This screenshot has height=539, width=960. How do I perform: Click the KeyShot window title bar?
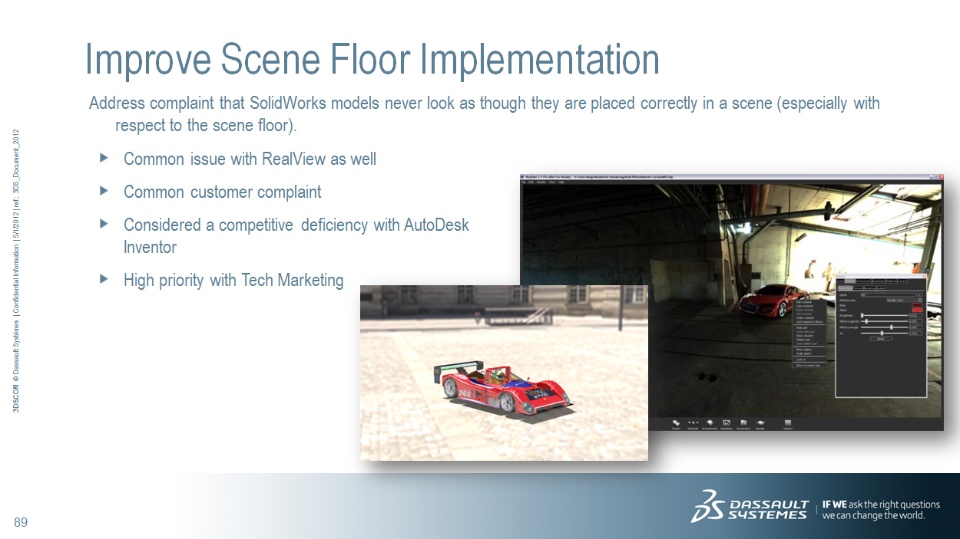(732, 177)
